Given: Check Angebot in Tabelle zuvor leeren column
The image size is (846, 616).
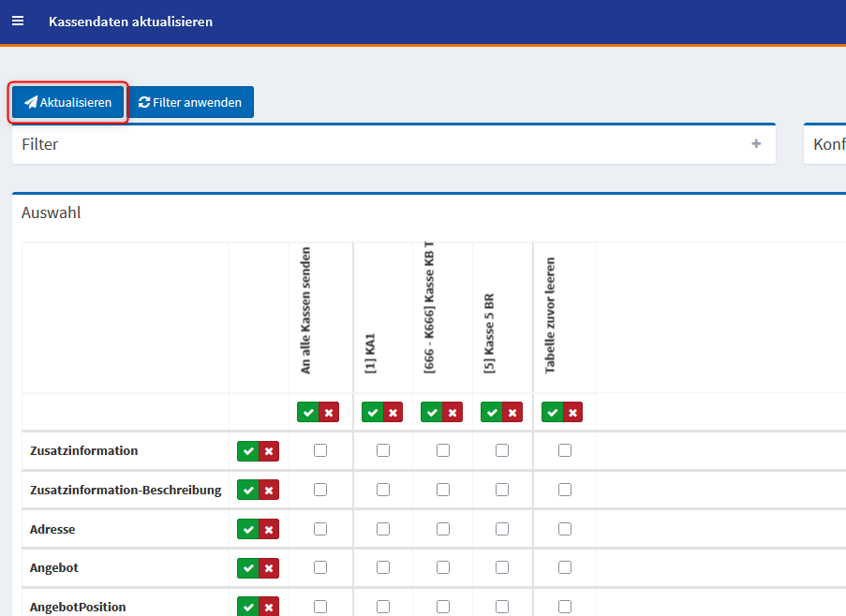Looking at the screenshot, I should [564, 567].
